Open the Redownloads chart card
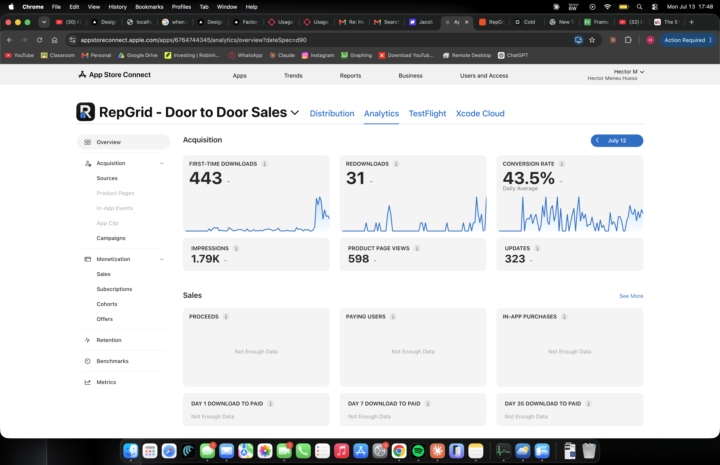The width and height of the screenshot is (720, 465). [x=413, y=194]
